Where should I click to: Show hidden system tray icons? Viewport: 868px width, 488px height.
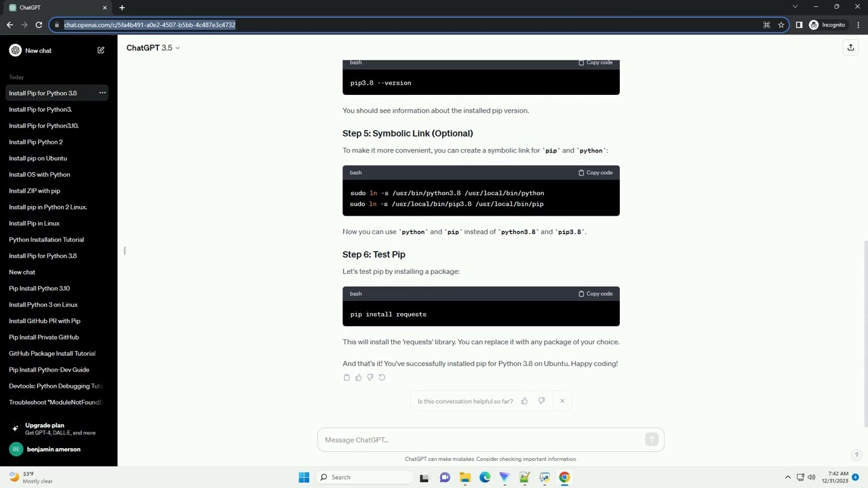point(788,477)
